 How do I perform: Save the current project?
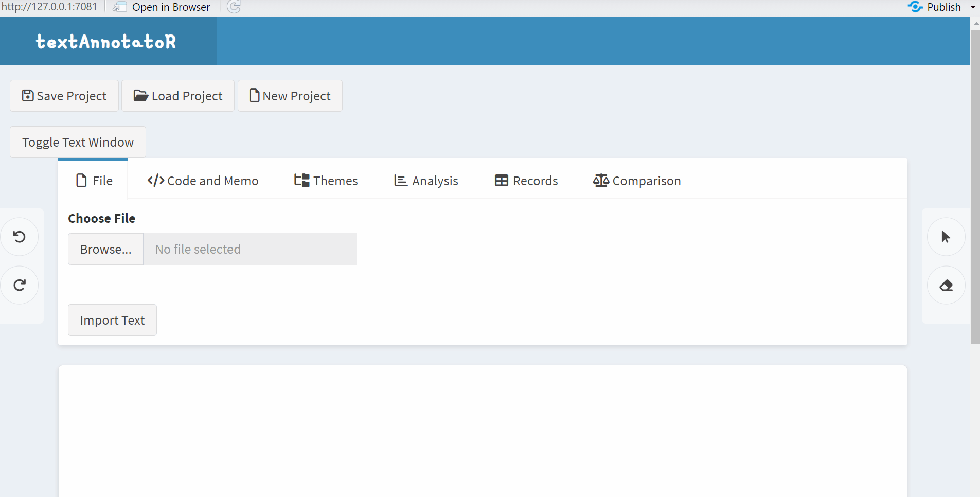click(64, 96)
